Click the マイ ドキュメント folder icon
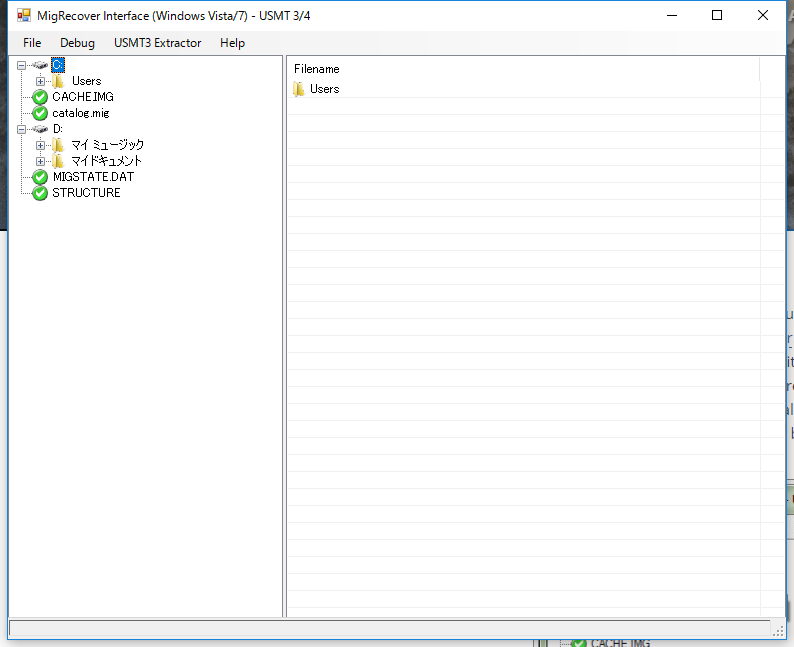 [59, 161]
